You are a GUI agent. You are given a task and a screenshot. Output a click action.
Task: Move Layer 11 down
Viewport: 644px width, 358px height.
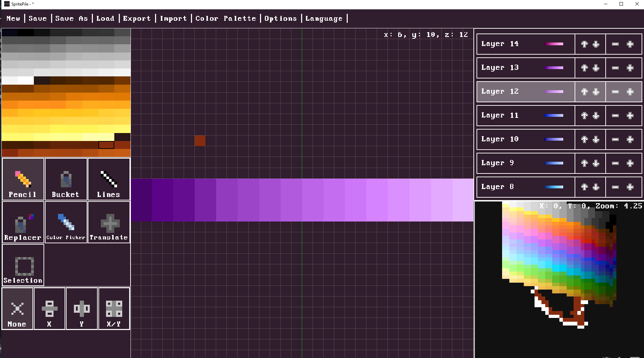(x=596, y=115)
